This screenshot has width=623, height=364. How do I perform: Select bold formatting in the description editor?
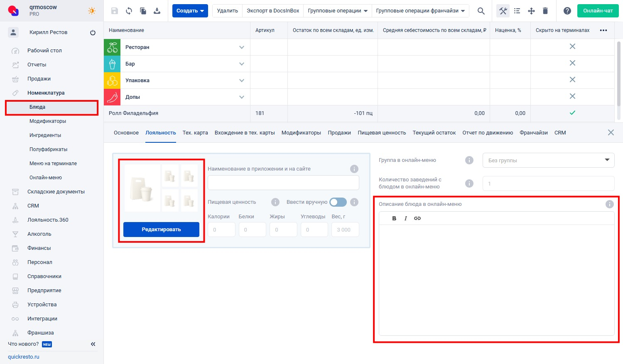tap(394, 218)
